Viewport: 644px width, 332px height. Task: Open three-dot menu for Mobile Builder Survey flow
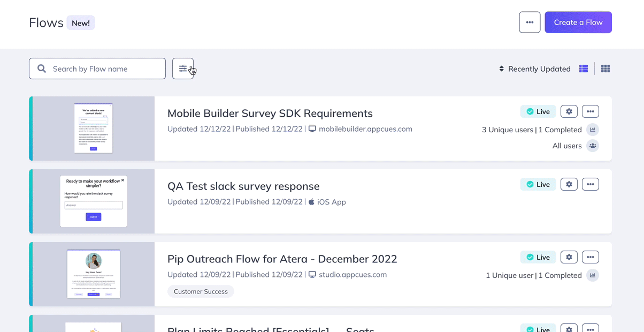click(x=591, y=111)
